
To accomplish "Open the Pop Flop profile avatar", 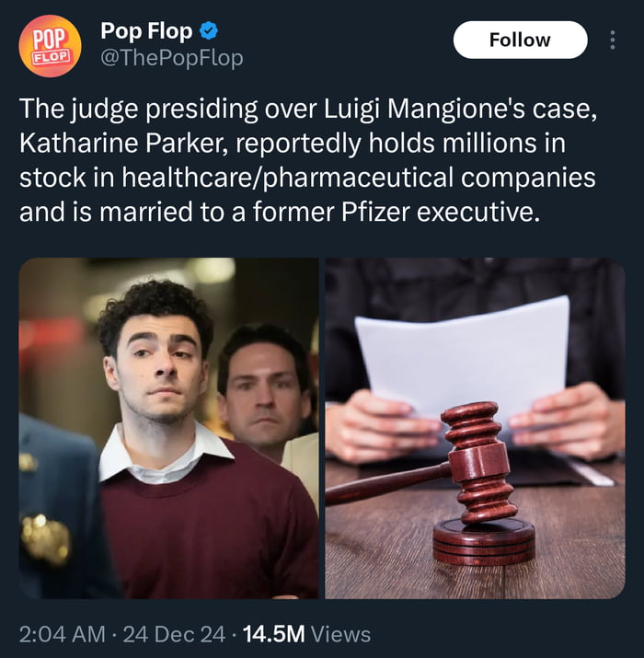I will coord(50,46).
